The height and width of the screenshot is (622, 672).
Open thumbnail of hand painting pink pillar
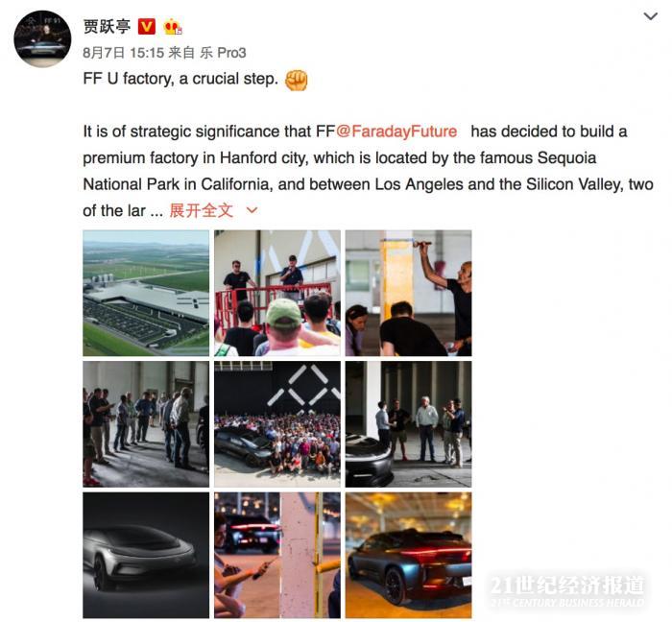pyautogui.click(x=277, y=555)
